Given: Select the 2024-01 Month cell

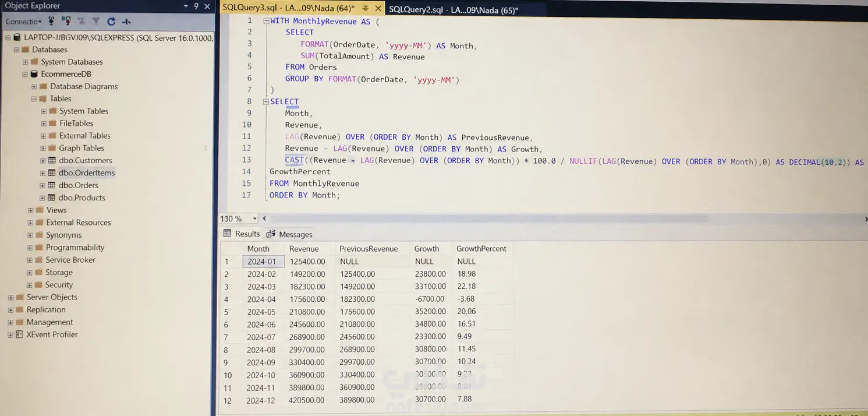Looking at the screenshot, I should [x=263, y=262].
